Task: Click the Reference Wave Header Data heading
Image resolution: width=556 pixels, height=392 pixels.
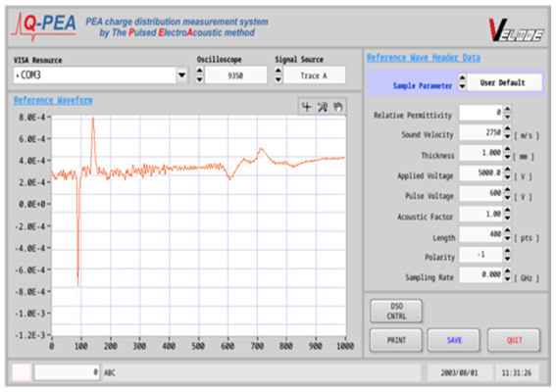Action: [x=424, y=58]
